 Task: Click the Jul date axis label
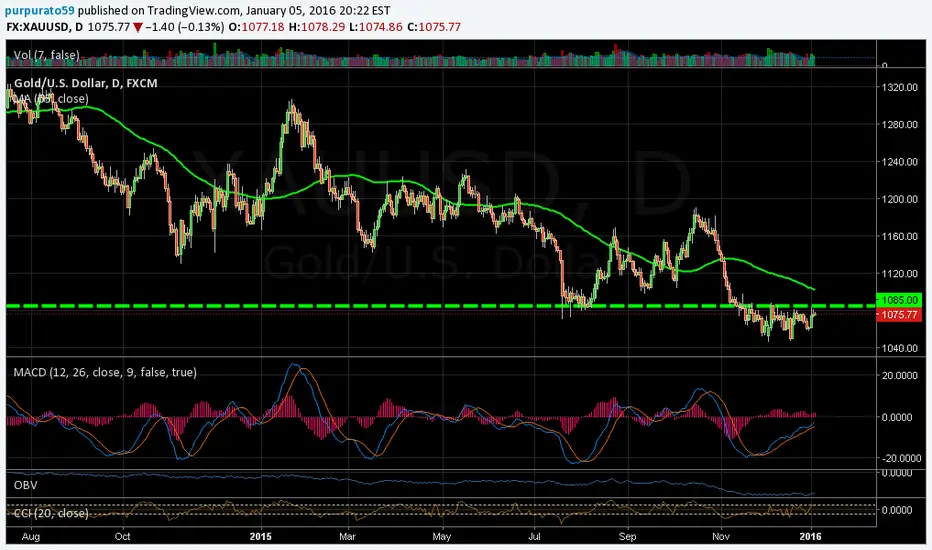pos(534,536)
